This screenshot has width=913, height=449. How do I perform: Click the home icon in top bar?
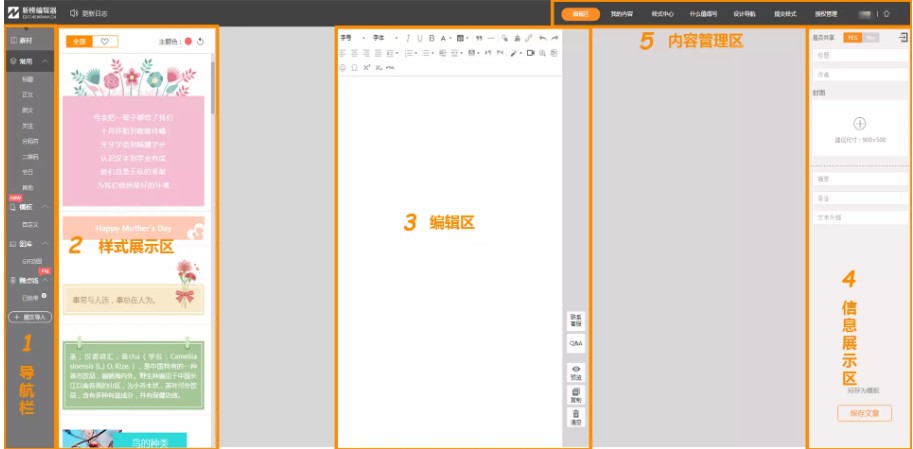point(886,13)
